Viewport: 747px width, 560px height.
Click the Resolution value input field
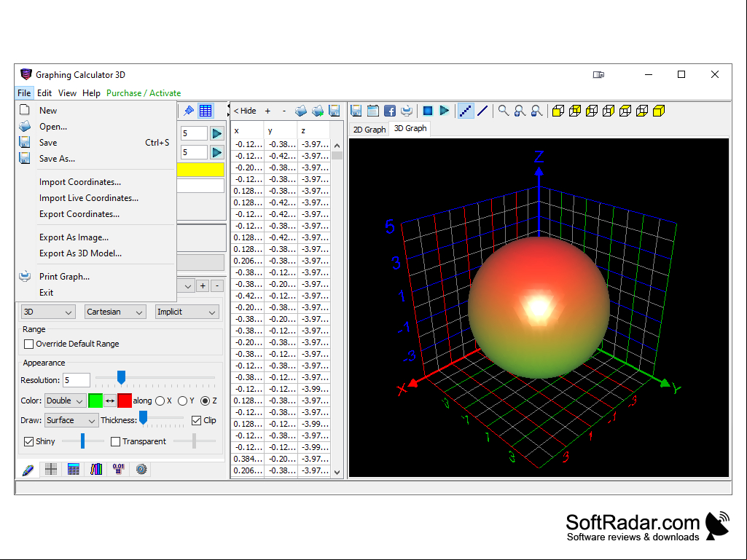coord(77,380)
